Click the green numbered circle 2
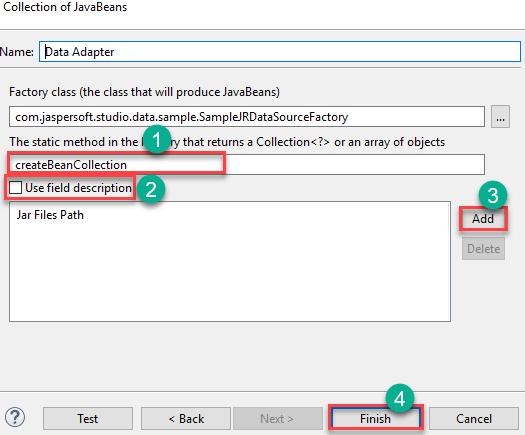Image resolution: width=525 pixels, height=435 pixels. tap(151, 189)
